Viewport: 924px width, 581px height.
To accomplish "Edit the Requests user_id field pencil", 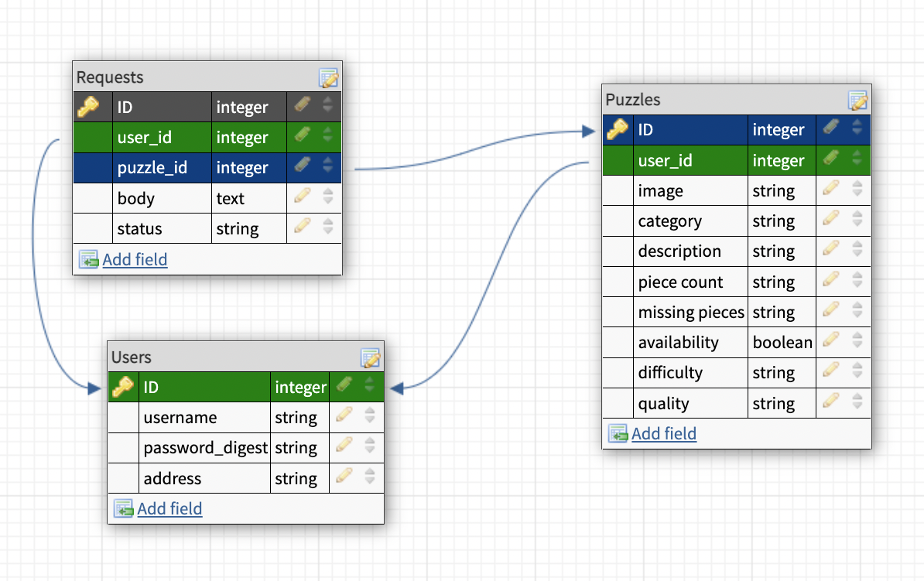I will 303,135.
